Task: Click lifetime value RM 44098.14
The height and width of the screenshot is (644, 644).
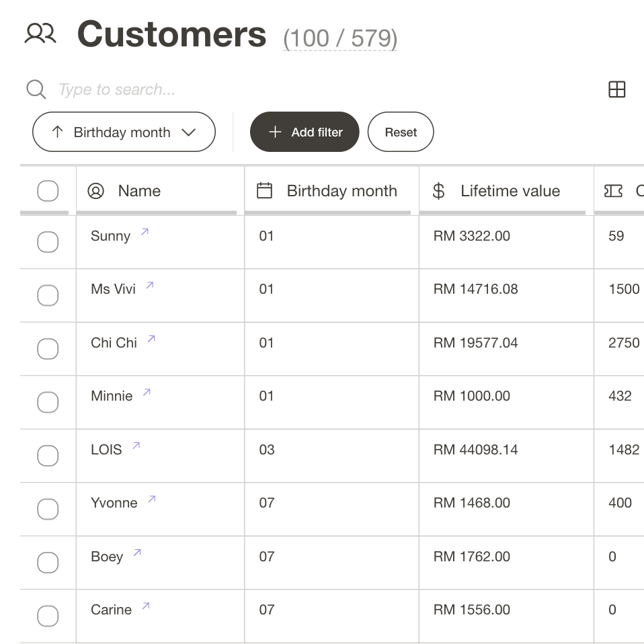Action: [476, 450]
